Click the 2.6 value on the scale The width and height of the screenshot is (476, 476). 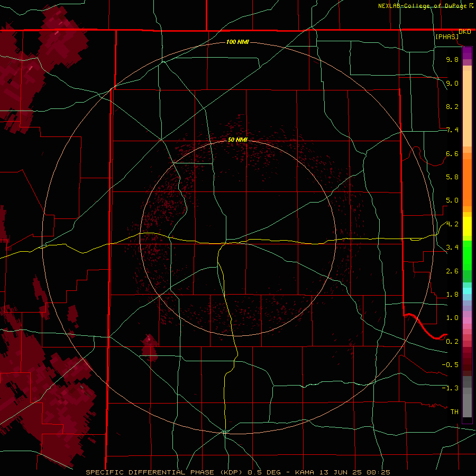tap(452, 271)
